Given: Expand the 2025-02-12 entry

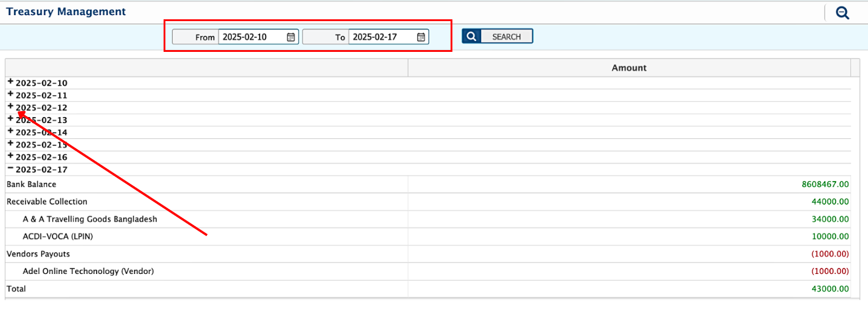Looking at the screenshot, I should [x=10, y=106].
